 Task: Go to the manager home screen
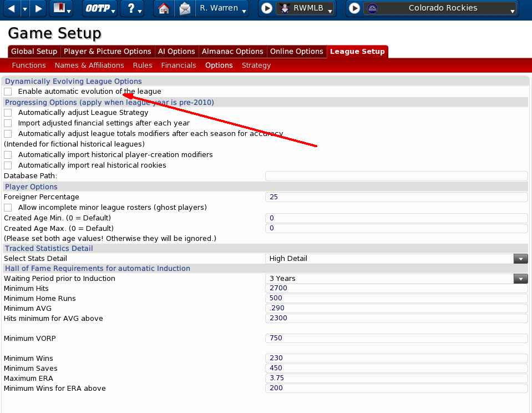[x=163, y=8]
